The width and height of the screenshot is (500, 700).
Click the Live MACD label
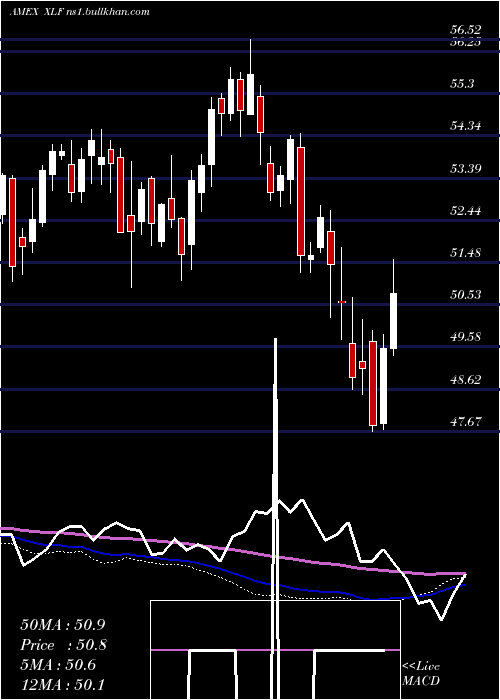tap(421, 673)
